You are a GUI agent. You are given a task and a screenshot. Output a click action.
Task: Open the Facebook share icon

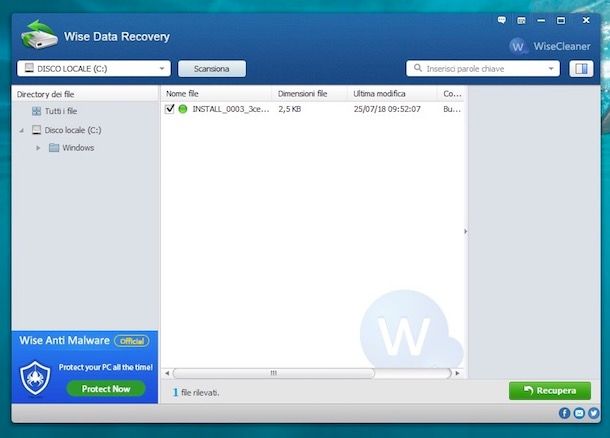pos(564,413)
